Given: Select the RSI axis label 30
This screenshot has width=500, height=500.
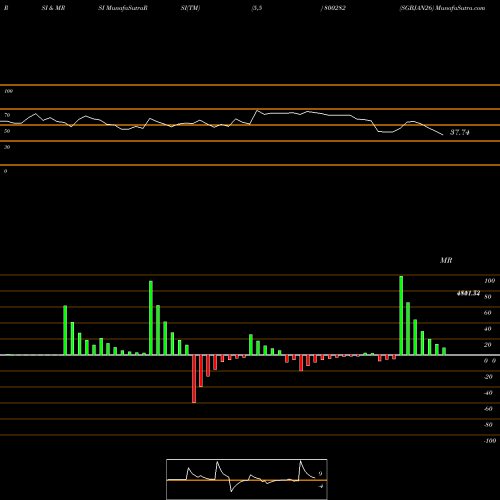Looking at the screenshot, I should 7,147.
